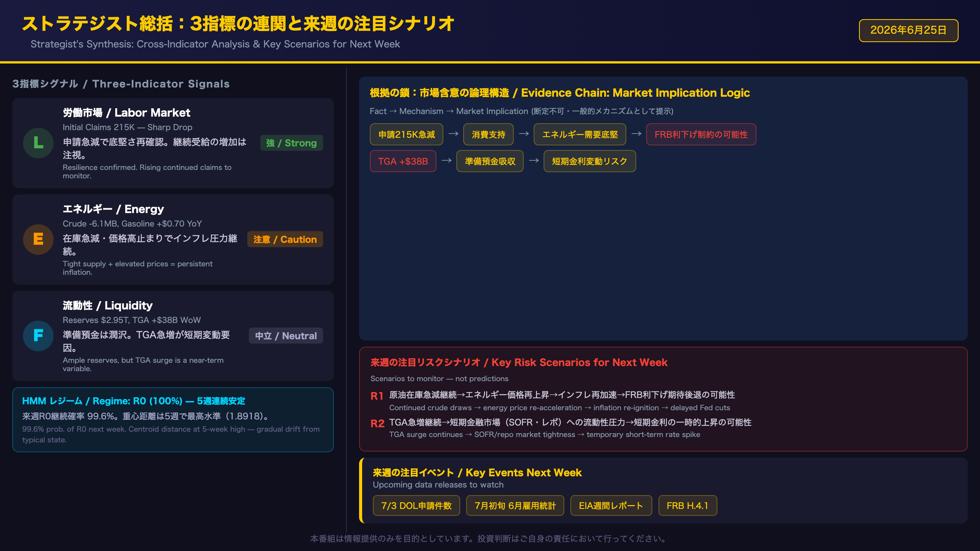
Task: Click the Initial Claims 215K — Sharp Drop text
Action: [x=127, y=127]
